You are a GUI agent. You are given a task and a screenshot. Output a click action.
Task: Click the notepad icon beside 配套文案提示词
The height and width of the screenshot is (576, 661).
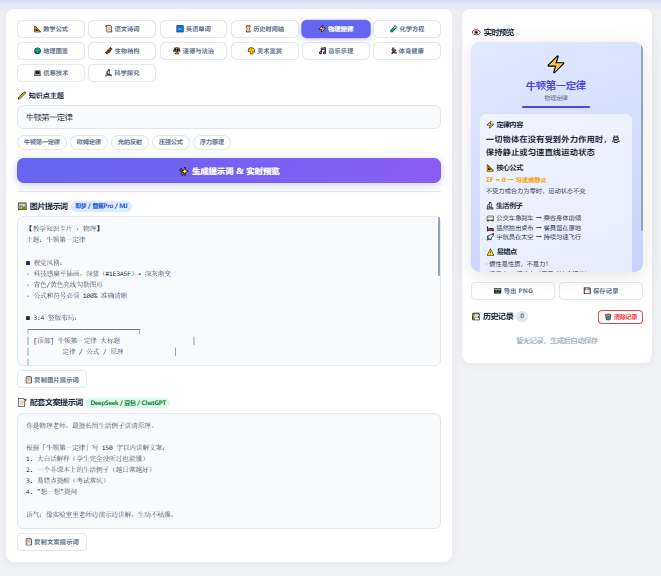tap(22, 403)
